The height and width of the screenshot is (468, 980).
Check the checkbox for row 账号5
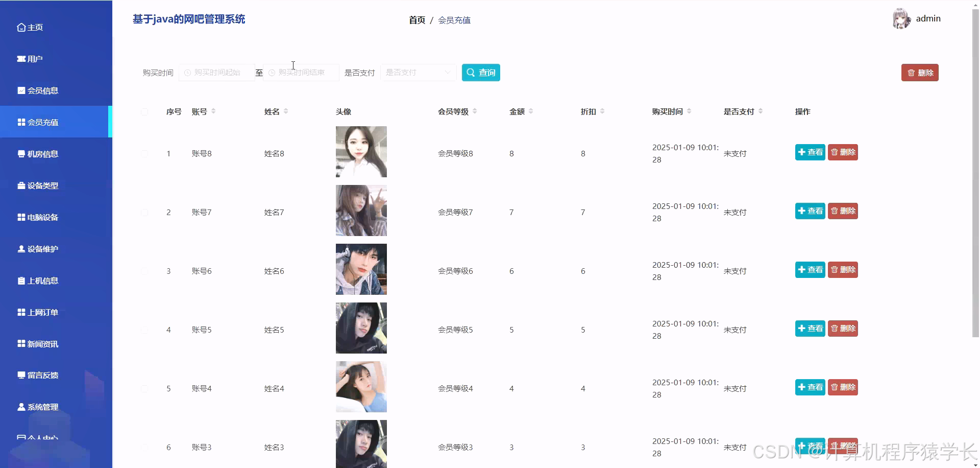[144, 330]
